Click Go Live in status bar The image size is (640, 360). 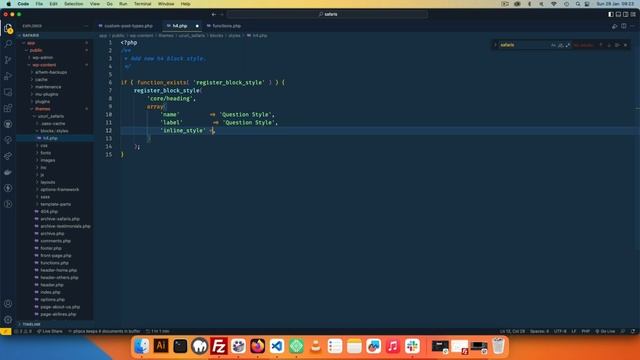(x=605, y=331)
